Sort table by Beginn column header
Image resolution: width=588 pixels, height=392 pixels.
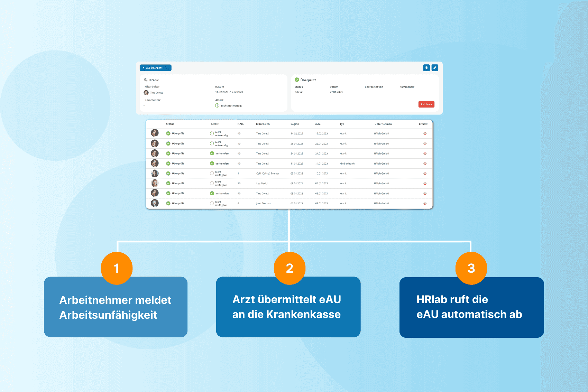click(295, 124)
